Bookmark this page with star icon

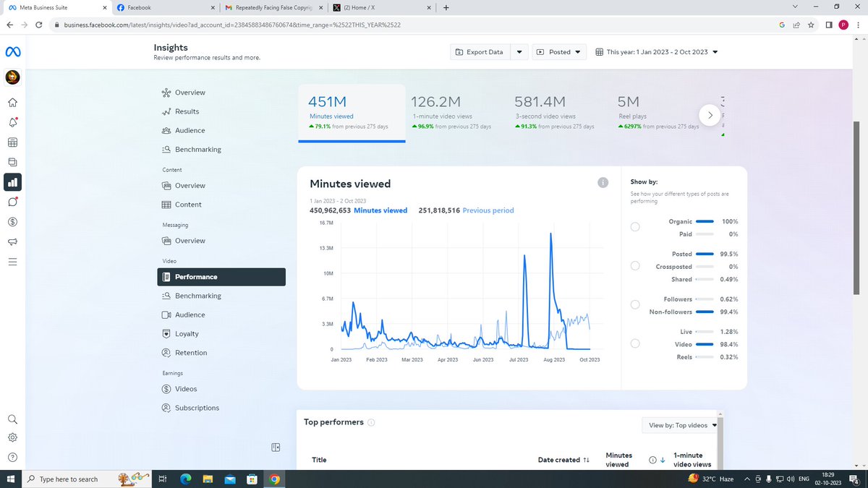[811, 24]
